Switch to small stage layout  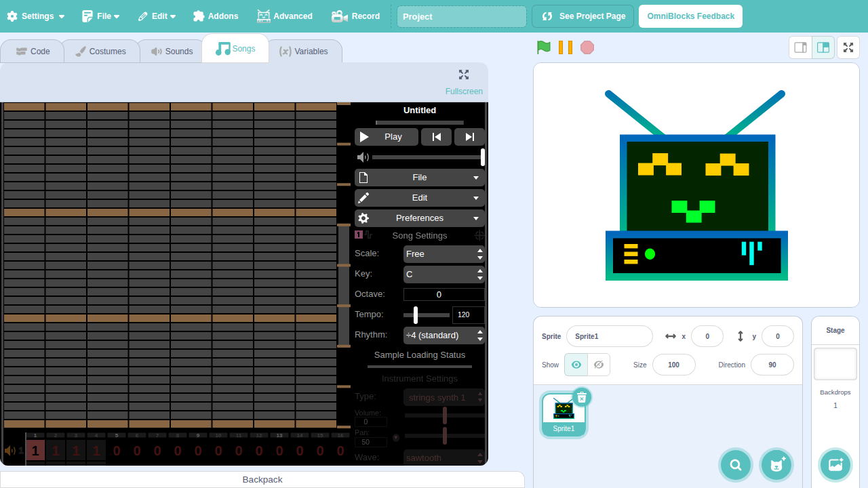[801, 47]
